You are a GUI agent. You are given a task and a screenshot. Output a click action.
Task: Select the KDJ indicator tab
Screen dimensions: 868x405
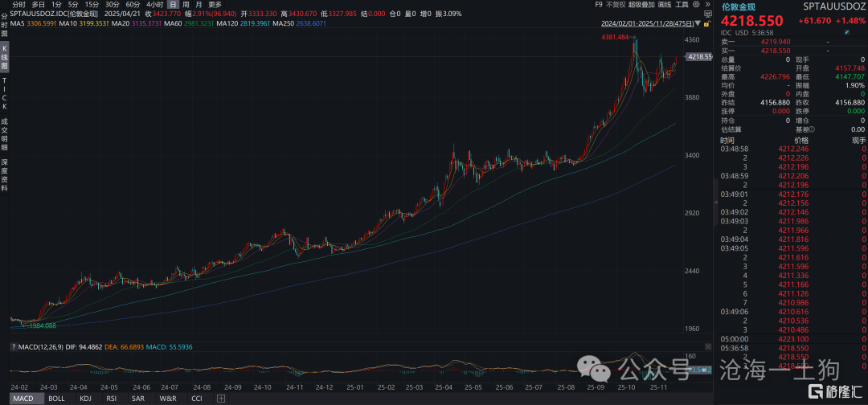pyautogui.click(x=84, y=399)
